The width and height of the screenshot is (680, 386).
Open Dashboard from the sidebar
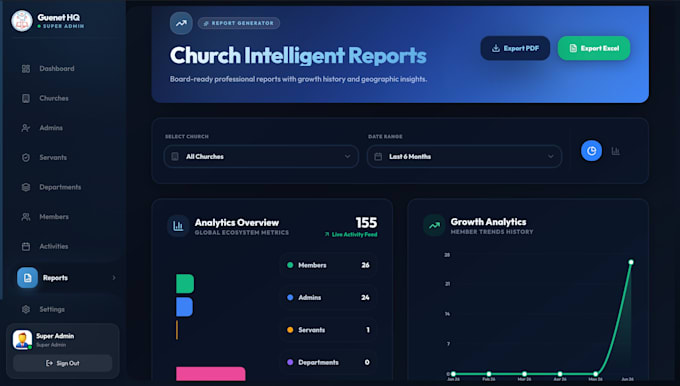coord(56,69)
